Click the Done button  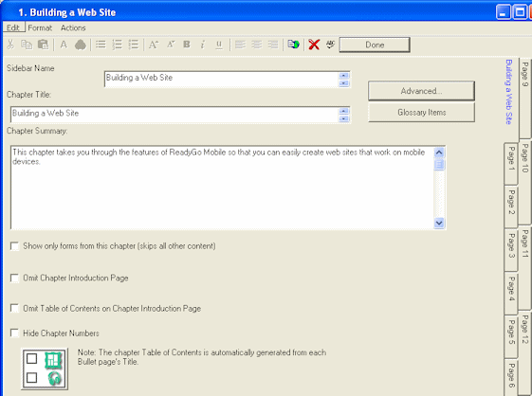click(x=375, y=45)
